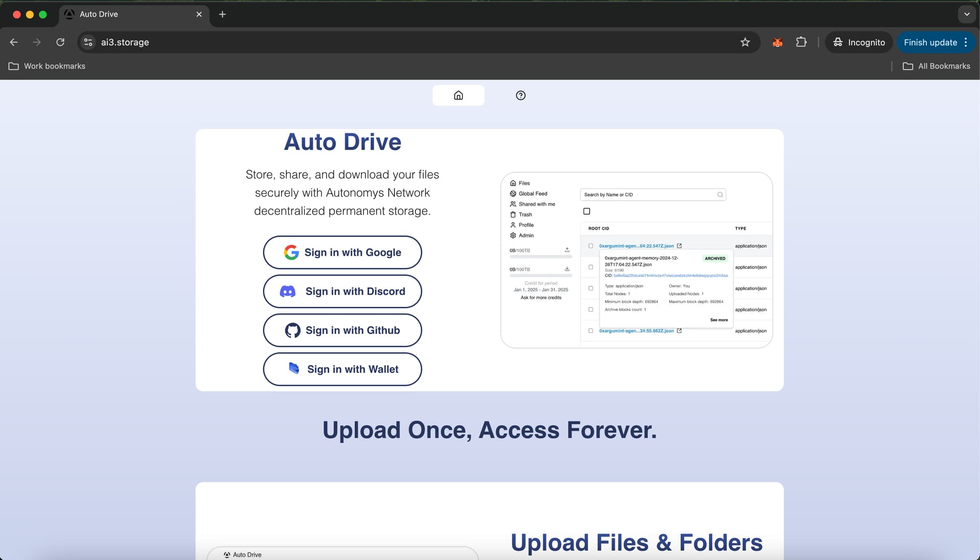Sign in with Google button
The image size is (980, 560).
(x=342, y=252)
